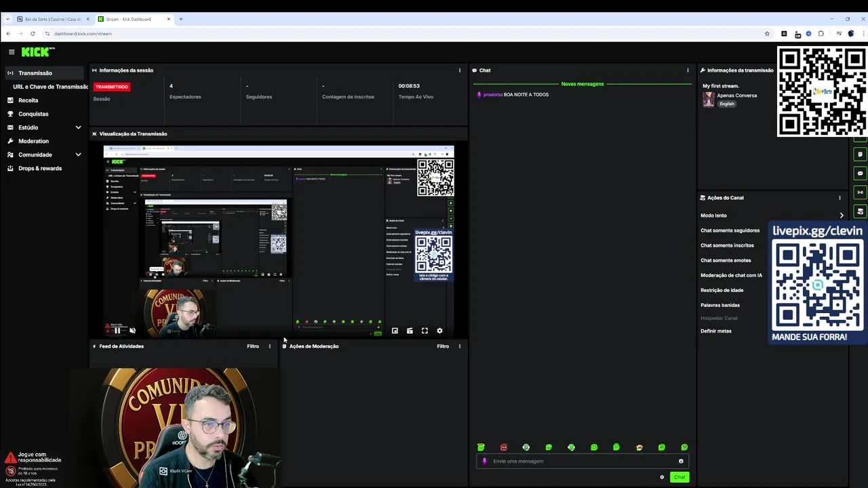Expand Modo lento chevron
Screen dimensions: 868x488
click(842, 216)
